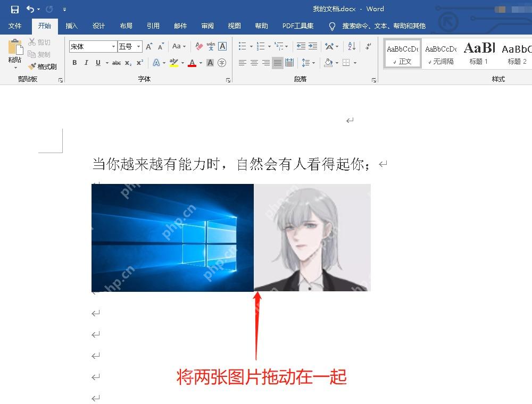Sort text with the A-Z sort icon

coord(352,46)
